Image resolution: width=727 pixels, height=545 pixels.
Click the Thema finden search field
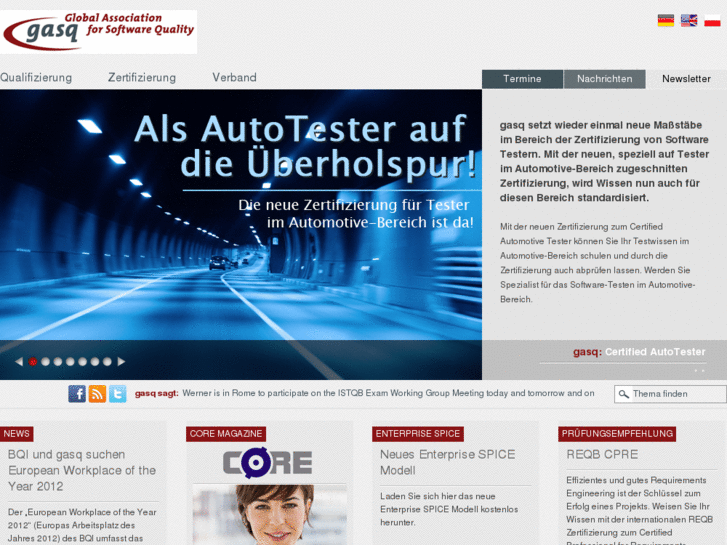click(670, 394)
